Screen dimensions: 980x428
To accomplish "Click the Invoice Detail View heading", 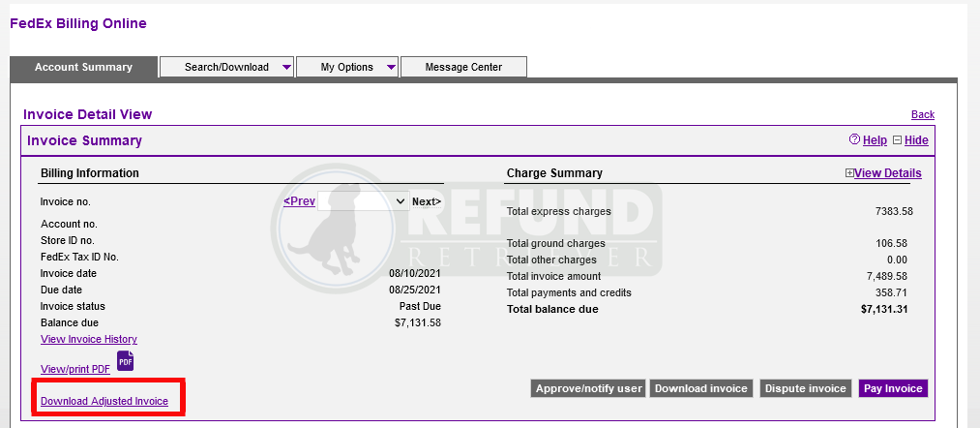I will point(87,114).
